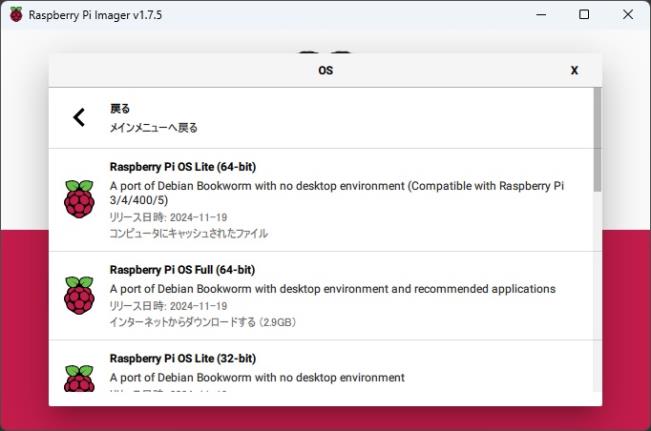
Task: Click the コンピュータにキャッシュされたファイル label
Action: click(x=188, y=233)
